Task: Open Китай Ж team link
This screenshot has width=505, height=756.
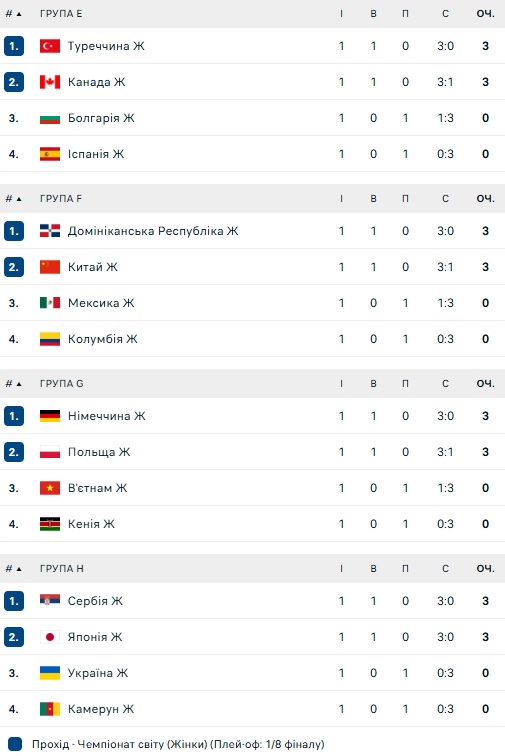Action: [93, 267]
